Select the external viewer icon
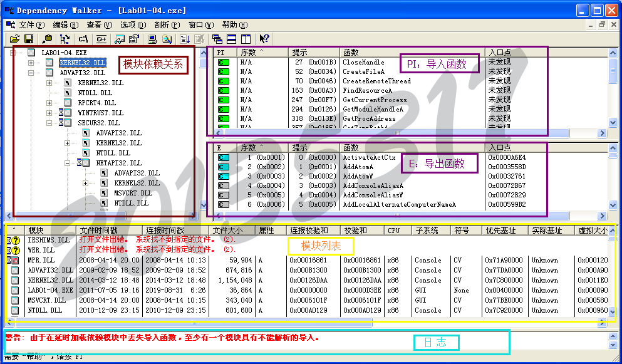Screen dimensions: 622x364 coord(119,38)
